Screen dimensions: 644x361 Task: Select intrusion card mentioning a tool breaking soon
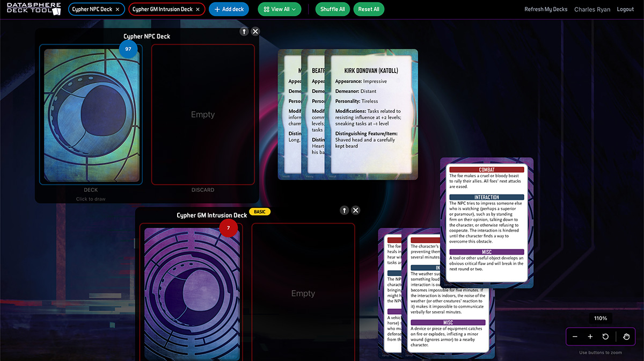[487, 222]
